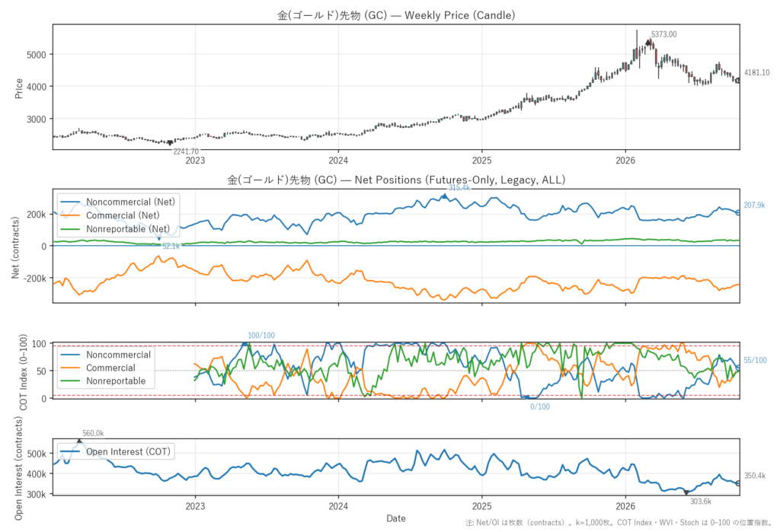The width and height of the screenshot is (780, 532).
Task: Click the 52.1k net position low label
Action: click(x=171, y=246)
